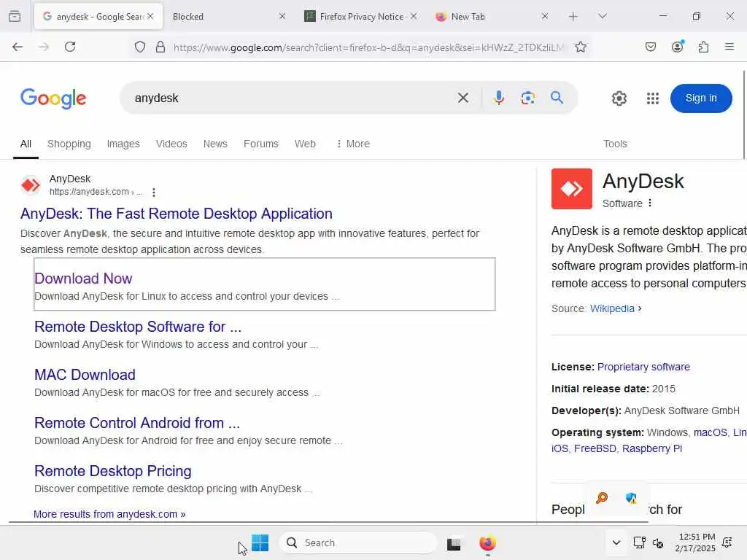Open the Firefox account icon
Screen dimensions: 747x560
tap(677, 46)
